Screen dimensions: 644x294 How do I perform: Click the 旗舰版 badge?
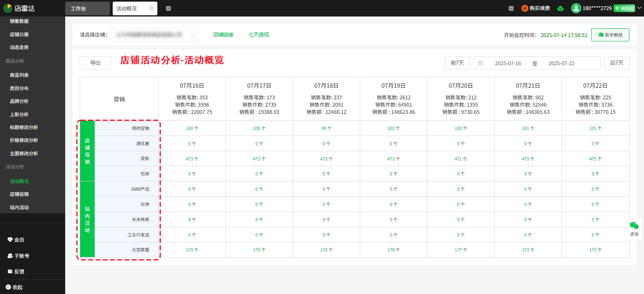pyautogui.click(x=624, y=8)
